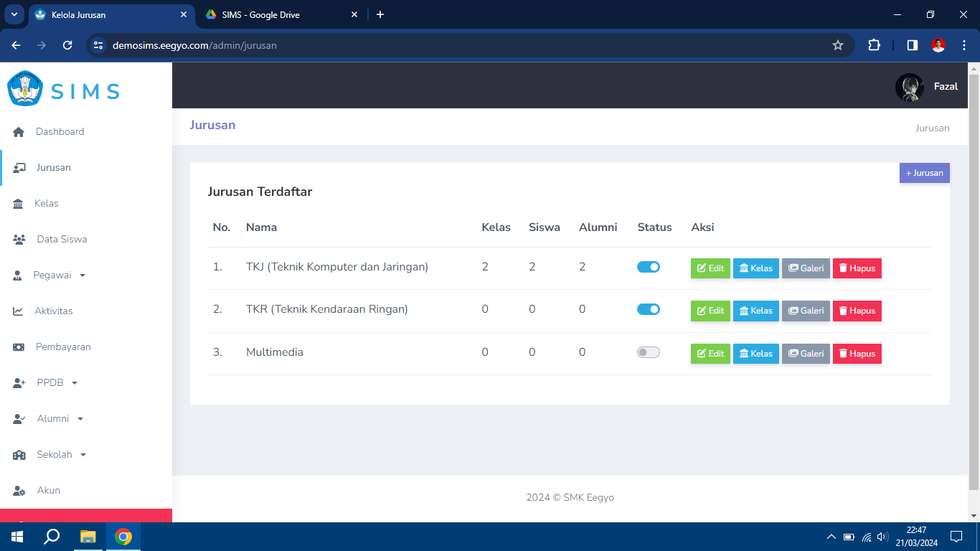Turn off the TKR status switch
The height and width of the screenshot is (551, 980).
point(648,309)
